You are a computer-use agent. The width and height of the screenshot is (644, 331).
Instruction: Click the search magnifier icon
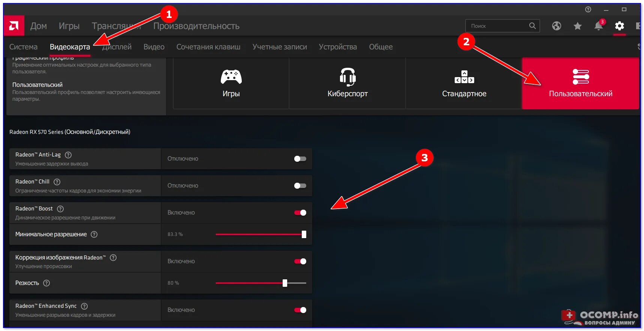click(532, 26)
